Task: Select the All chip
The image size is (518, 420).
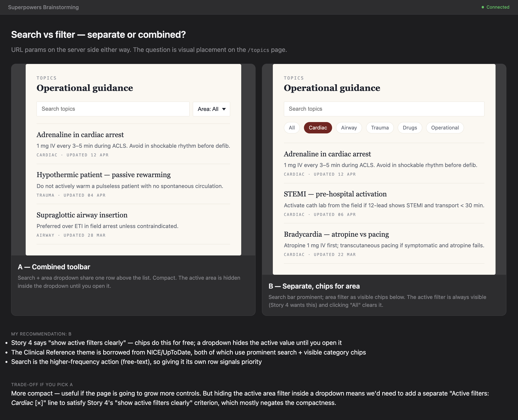Action: [292, 128]
